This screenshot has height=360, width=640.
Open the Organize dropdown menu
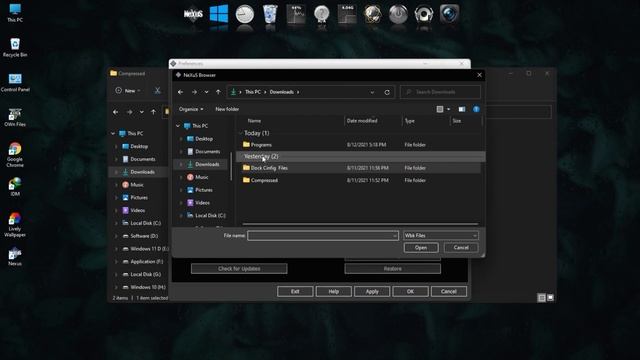pyautogui.click(x=191, y=109)
